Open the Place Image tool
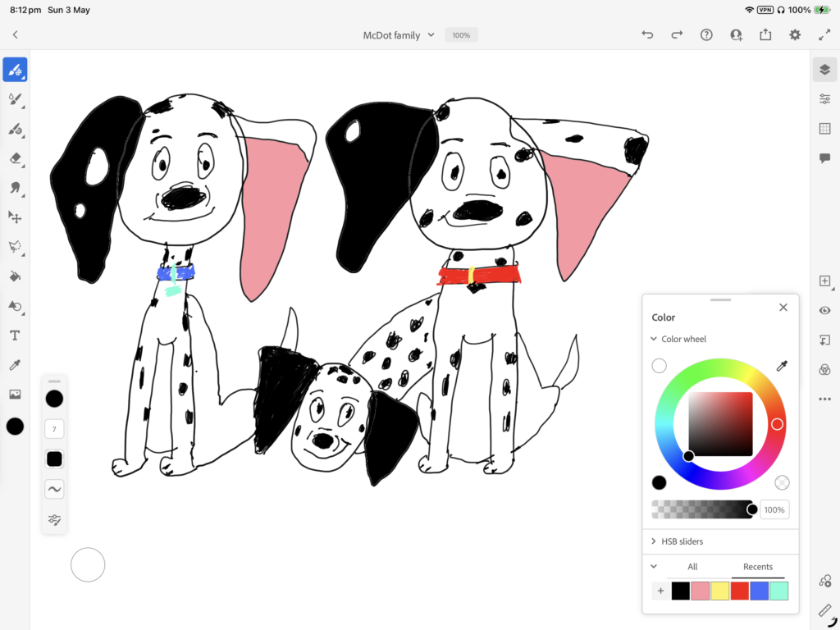The image size is (840, 630). coord(15,395)
